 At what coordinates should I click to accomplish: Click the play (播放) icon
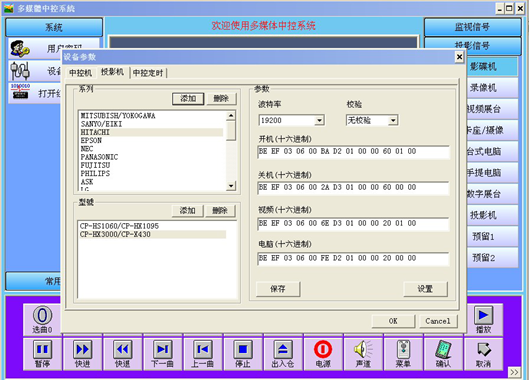point(483,315)
